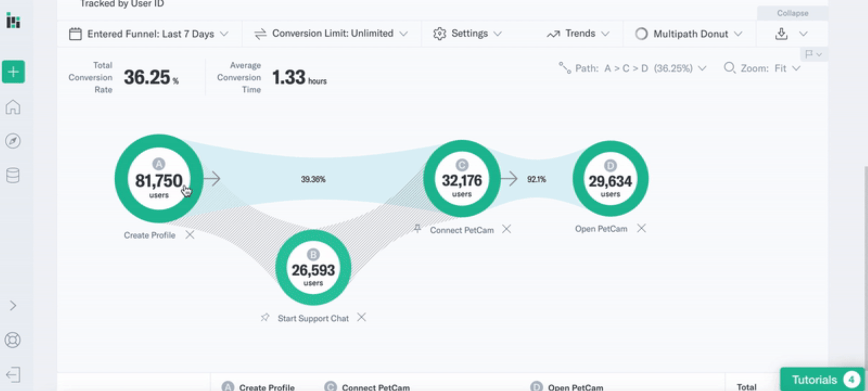Viewport: 868px width, 391px height.
Task: Click the Start Support Chat label
Action: pyautogui.click(x=313, y=318)
